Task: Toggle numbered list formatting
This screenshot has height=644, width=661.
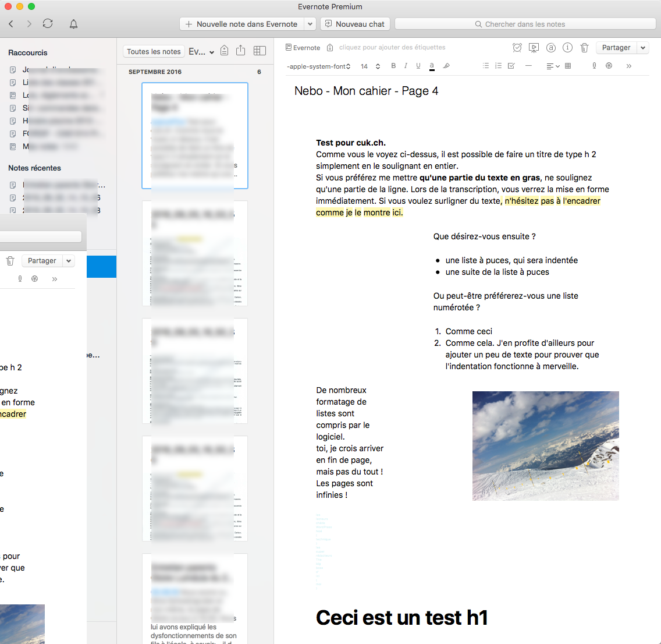Action: click(498, 66)
